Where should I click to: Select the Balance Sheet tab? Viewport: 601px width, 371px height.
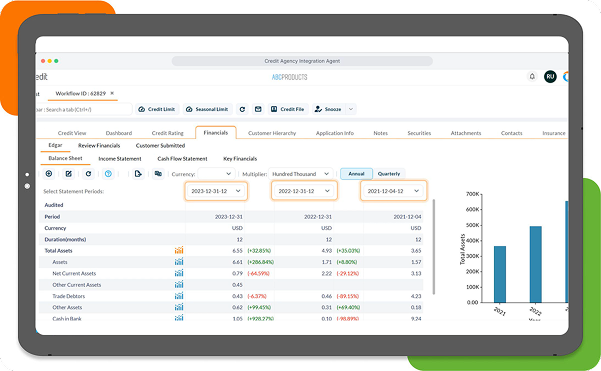click(65, 158)
